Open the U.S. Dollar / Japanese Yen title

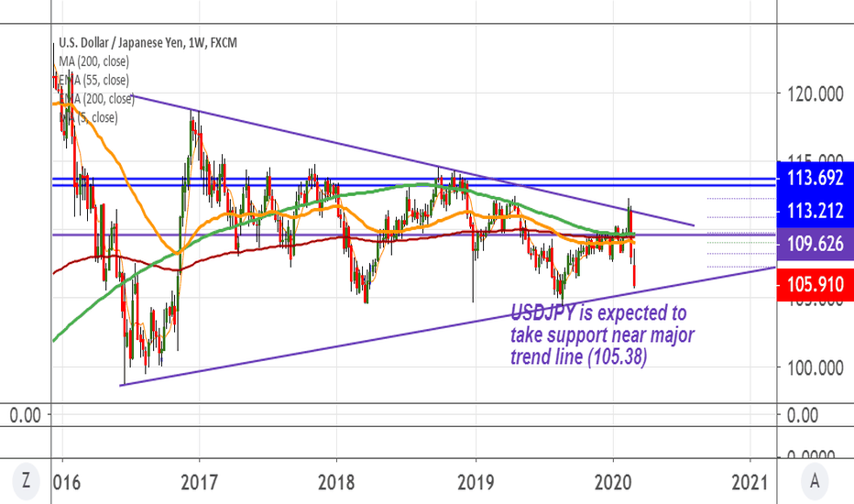148,42
